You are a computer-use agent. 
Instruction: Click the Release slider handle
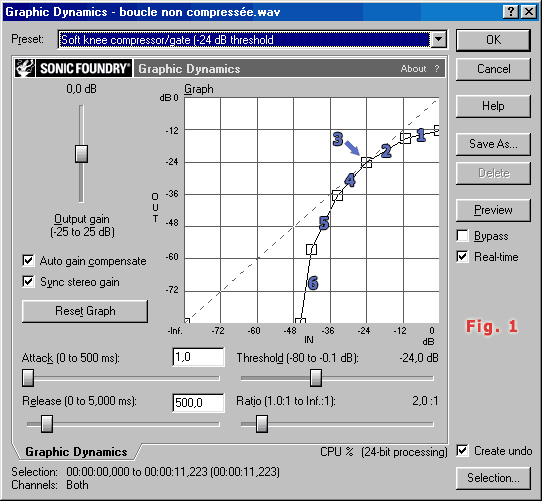point(47,424)
